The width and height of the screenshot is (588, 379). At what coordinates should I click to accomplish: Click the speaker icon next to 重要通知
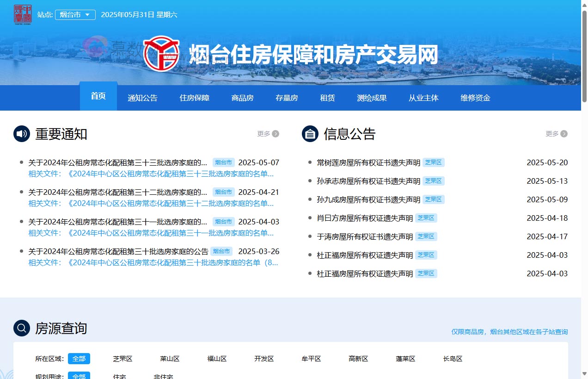pyautogui.click(x=19, y=133)
